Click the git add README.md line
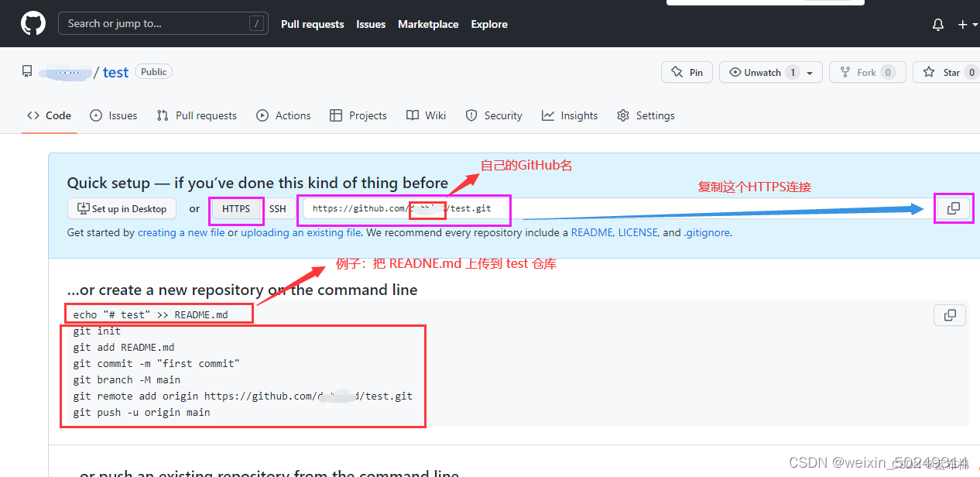 pos(124,347)
